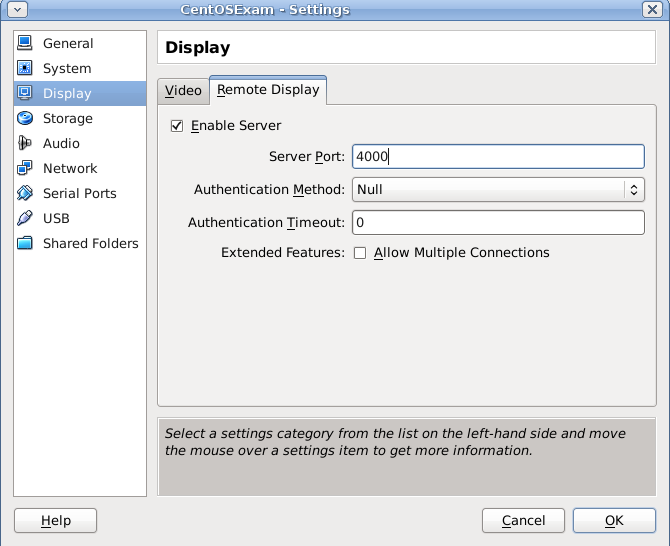Click the System chip icon
Viewport: 670px width, 546px height.
point(25,69)
